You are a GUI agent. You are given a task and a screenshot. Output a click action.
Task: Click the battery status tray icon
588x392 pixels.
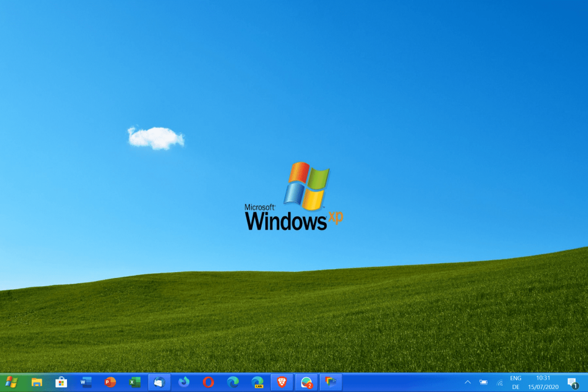coord(483,382)
